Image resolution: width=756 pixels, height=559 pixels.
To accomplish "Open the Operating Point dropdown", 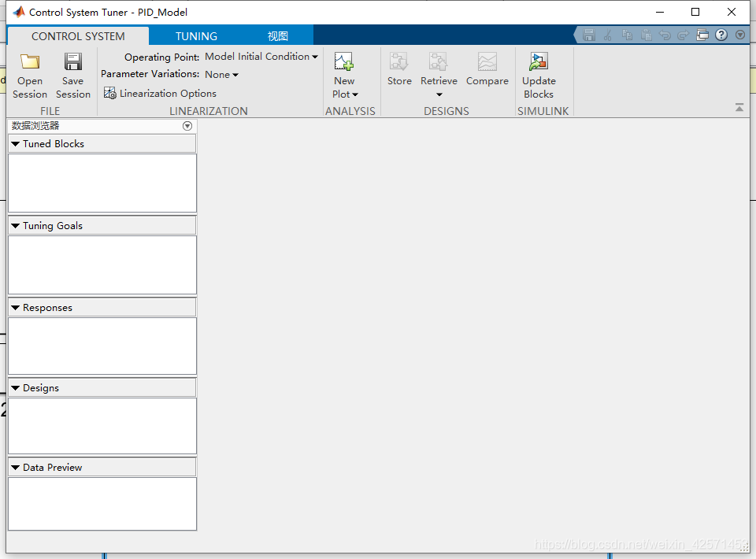I will [x=261, y=57].
